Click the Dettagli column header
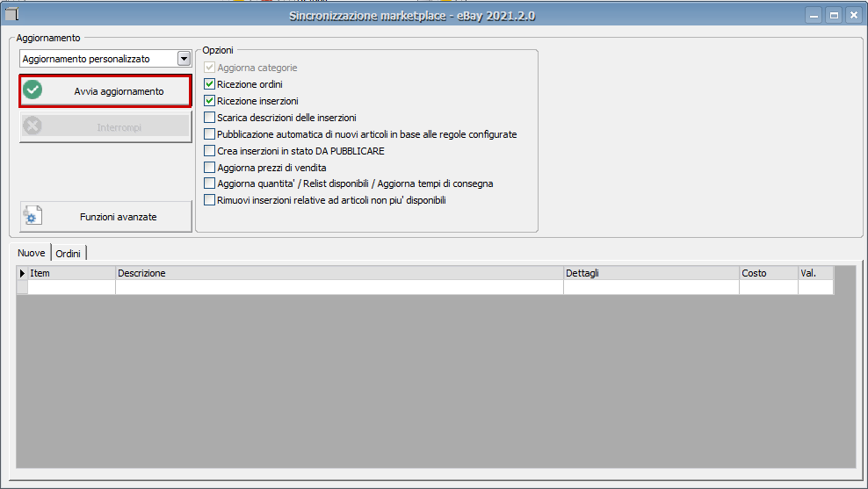This screenshot has width=868, height=489. 652,273
